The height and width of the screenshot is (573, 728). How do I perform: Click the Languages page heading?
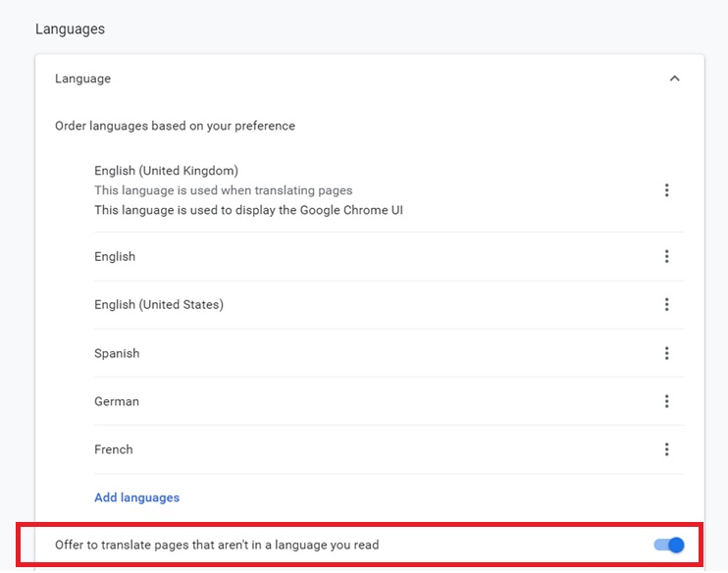click(70, 29)
